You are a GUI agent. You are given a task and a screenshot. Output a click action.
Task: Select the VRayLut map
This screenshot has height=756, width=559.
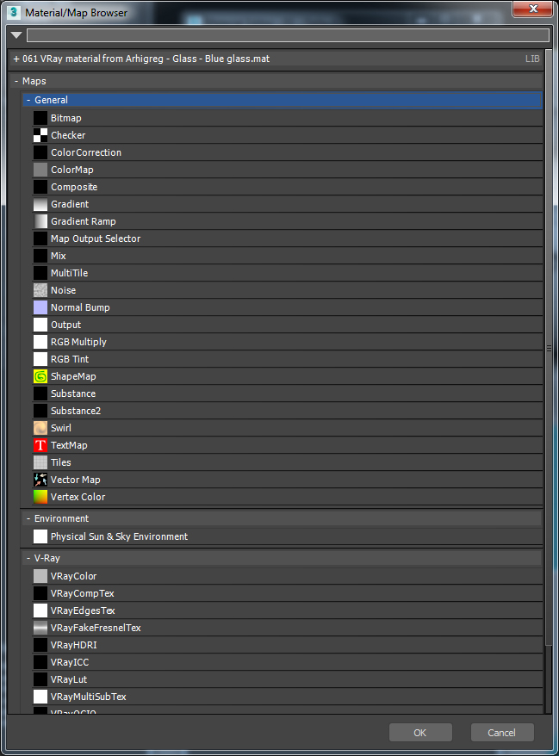[288, 680]
